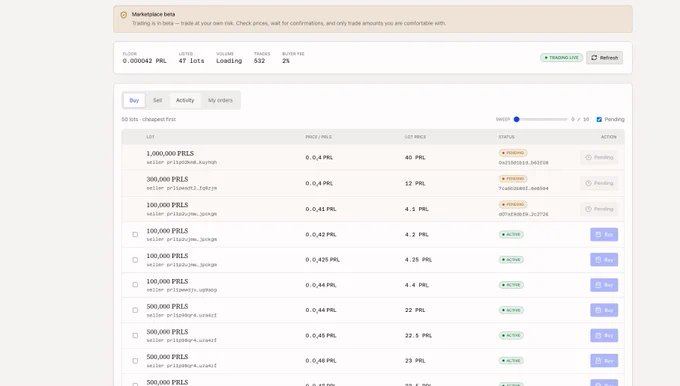680x386 pixels.
Task: Click the '0 / 10' sweep count
Action: coord(580,119)
